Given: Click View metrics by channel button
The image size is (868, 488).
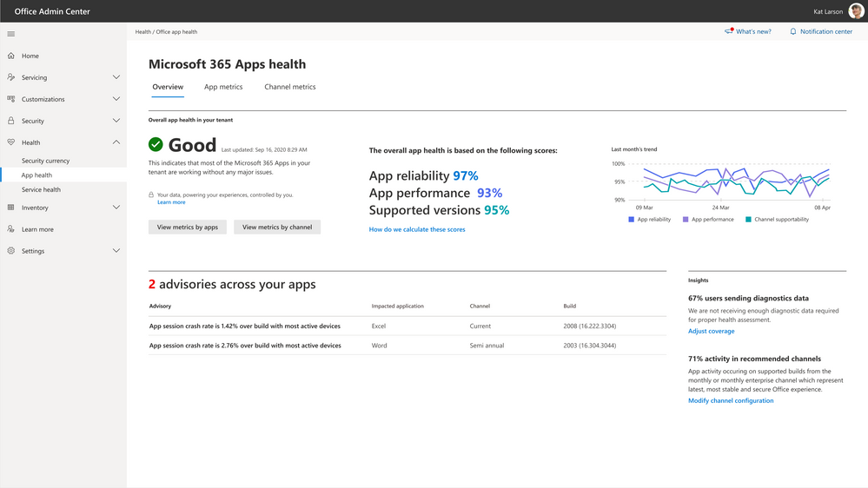Looking at the screenshot, I should coord(277,227).
